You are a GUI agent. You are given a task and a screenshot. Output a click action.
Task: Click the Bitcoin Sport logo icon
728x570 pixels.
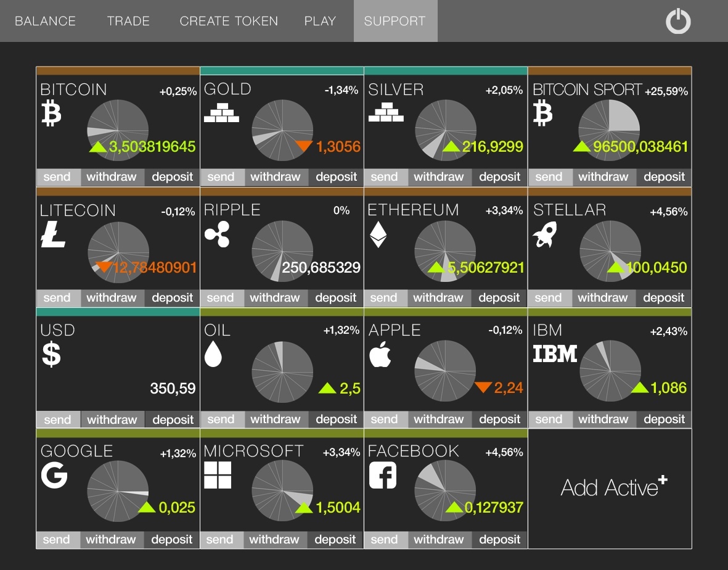[542, 114]
